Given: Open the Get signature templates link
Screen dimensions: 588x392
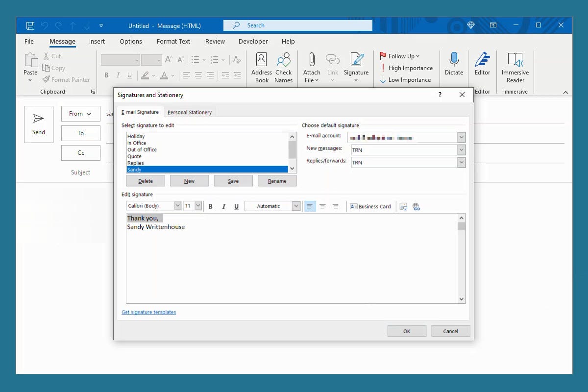Looking at the screenshot, I should tap(148, 312).
